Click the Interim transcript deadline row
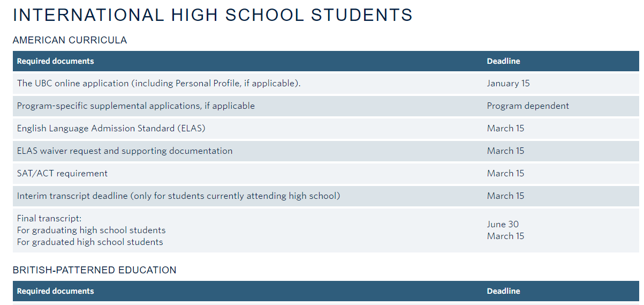Viewport: 644px width, 305px height. click(326, 196)
